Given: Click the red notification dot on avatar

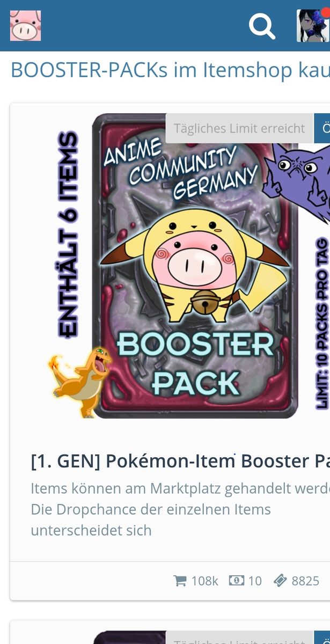Looking at the screenshot, I should pyautogui.click(x=326, y=13).
